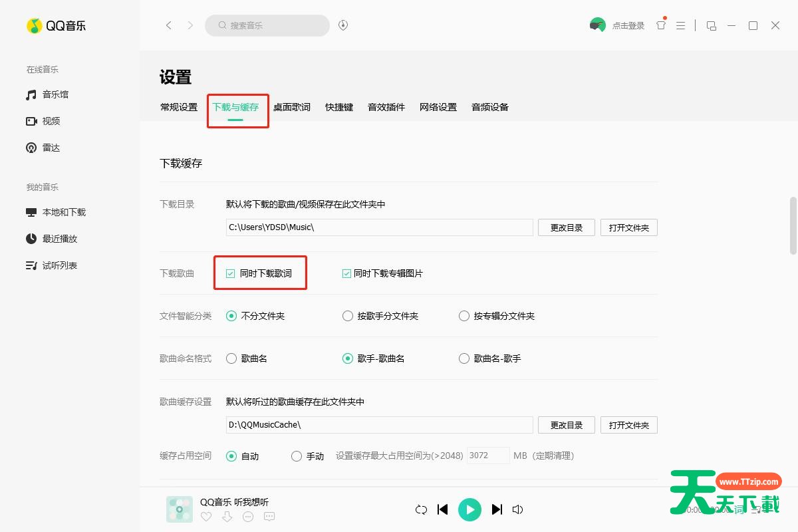
Task: Select 按歌手分文件夹 radio option
Action: point(347,316)
